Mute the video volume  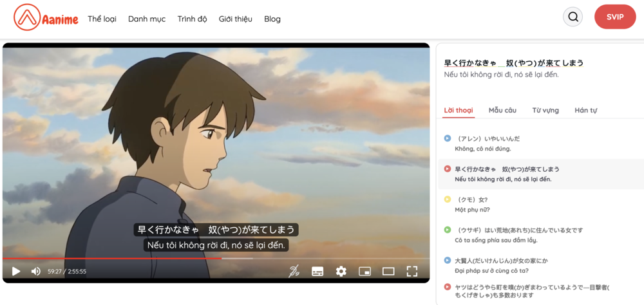tap(36, 272)
